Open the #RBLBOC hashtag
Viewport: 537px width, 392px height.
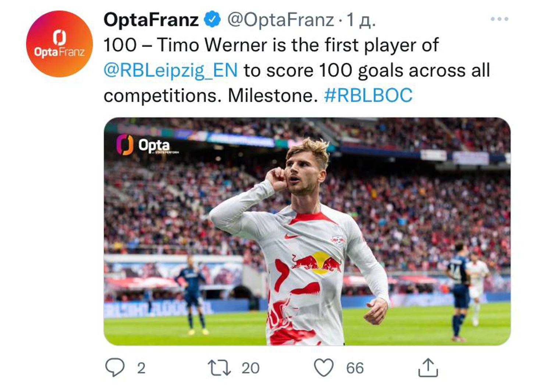pos(368,96)
